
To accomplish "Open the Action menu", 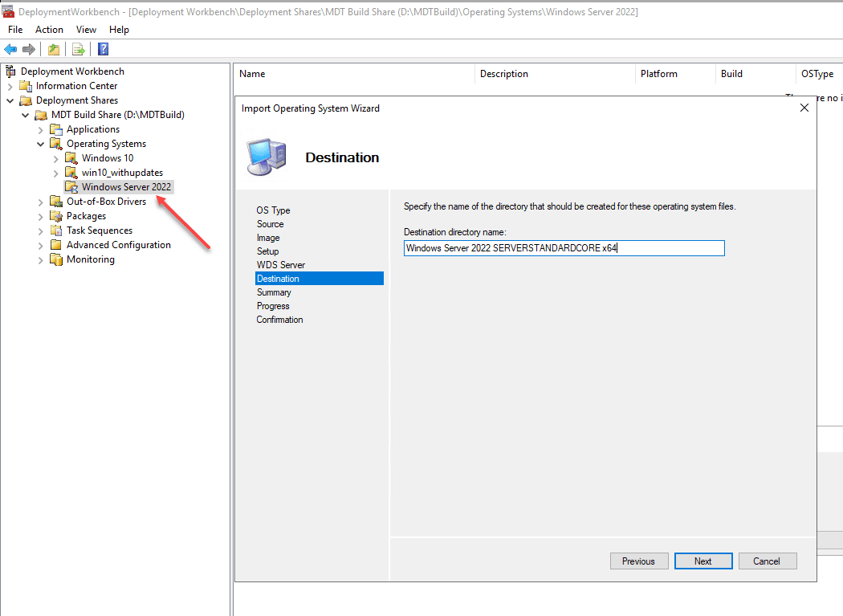I will [x=49, y=30].
